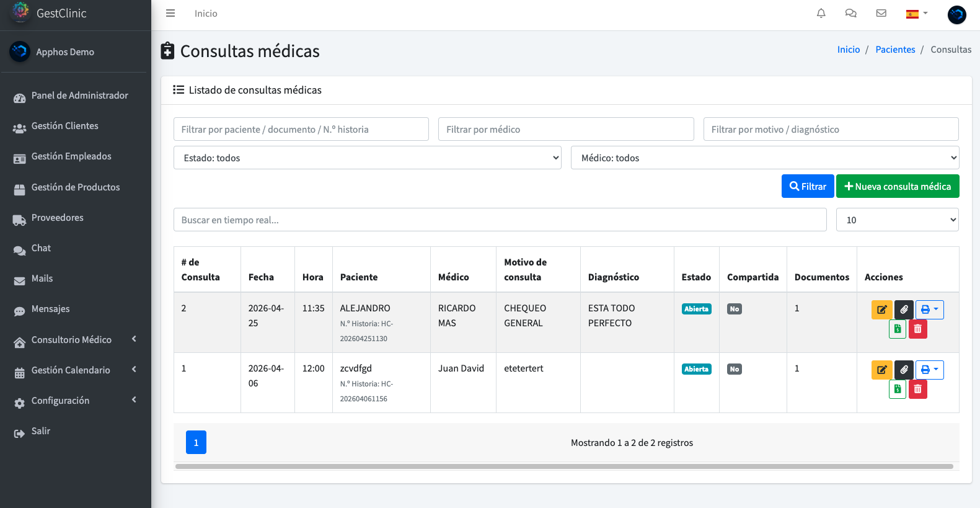
Task: Open Panel de Administrador in sidebar
Action: click(x=75, y=96)
